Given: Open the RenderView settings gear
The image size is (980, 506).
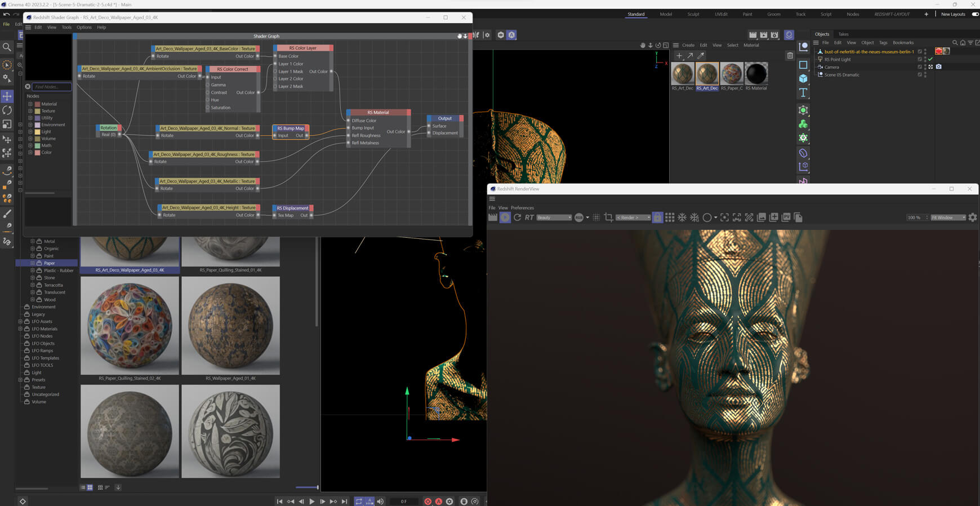Looking at the screenshot, I should [x=972, y=218].
